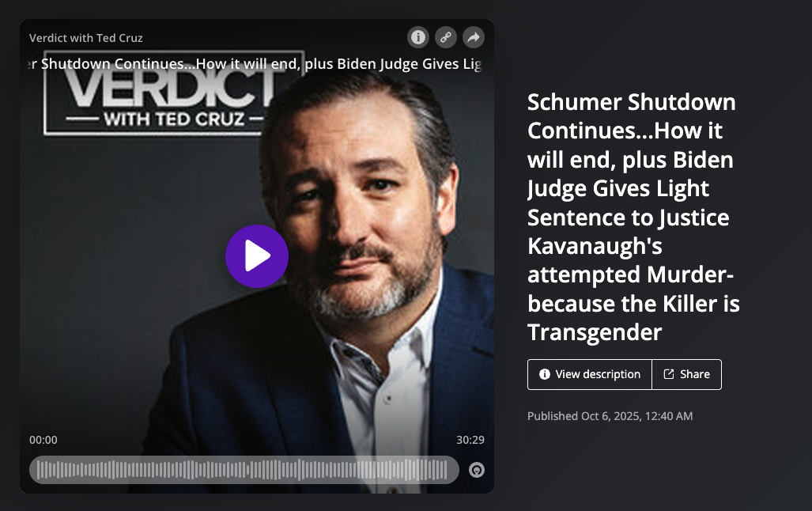The width and height of the screenshot is (812, 511).
Task: Jump to the start of the waveform
Action: coord(40,470)
